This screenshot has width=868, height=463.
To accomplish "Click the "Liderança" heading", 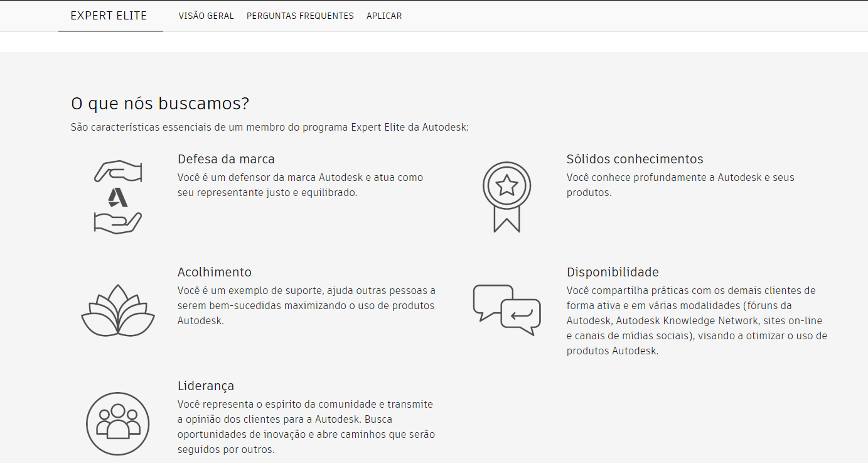I will tap(206, 386).
